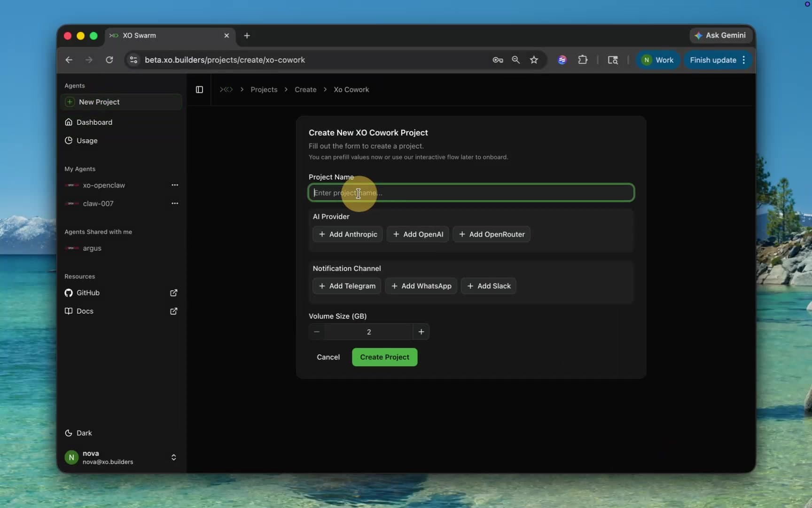Click the nova@xo.builders email text
The image size is (812, 508).
108,462
